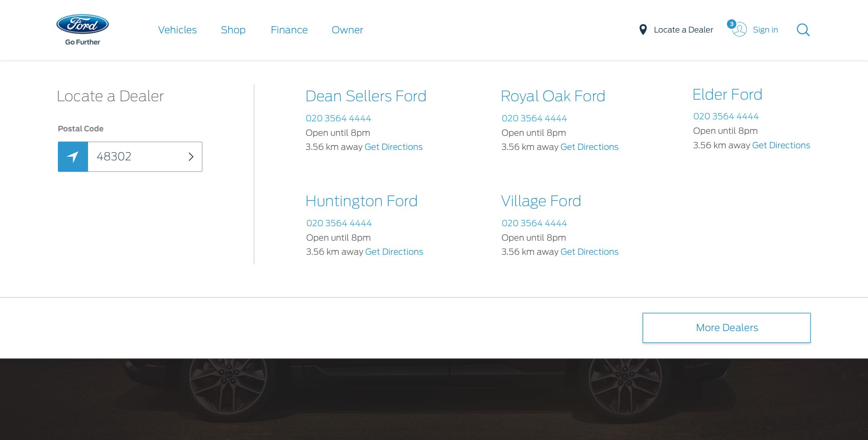This screenshot has height=440, width=868.
Task: Open Dean Sellers Ford dealer
Action: point(366,96)
